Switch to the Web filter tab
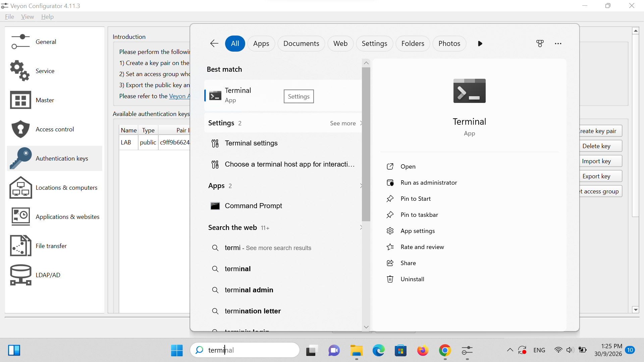644x362 pixels. (x=340, y=43)
